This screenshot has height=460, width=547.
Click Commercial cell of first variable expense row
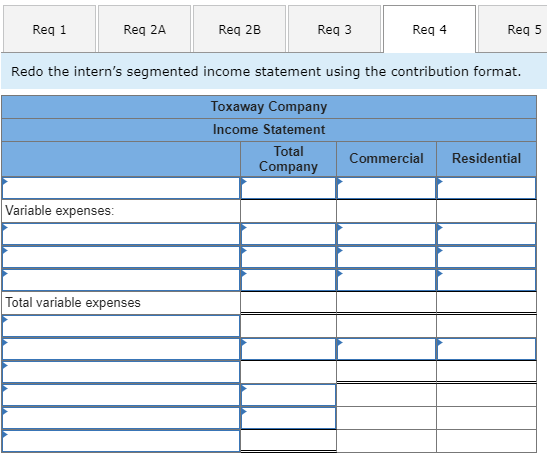386,234
